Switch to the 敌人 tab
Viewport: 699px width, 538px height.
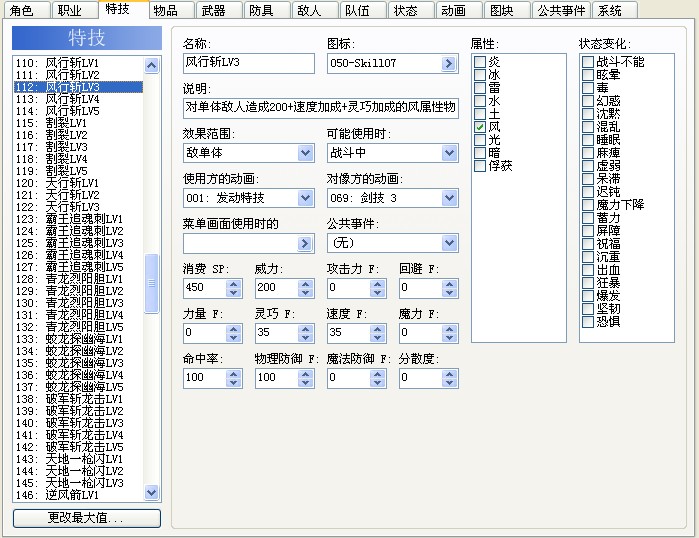[x=314, y=10]
